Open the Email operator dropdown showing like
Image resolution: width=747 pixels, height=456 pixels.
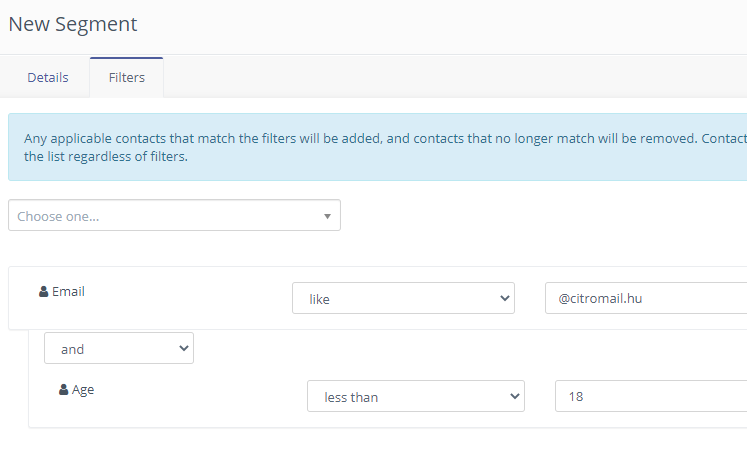[x=404, y=298]
